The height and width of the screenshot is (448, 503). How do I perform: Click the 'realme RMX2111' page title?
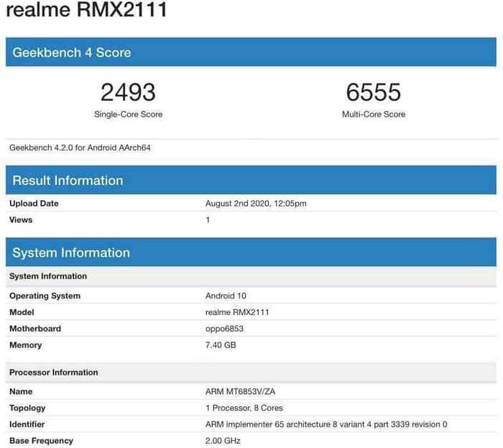[x=87, y=9]
